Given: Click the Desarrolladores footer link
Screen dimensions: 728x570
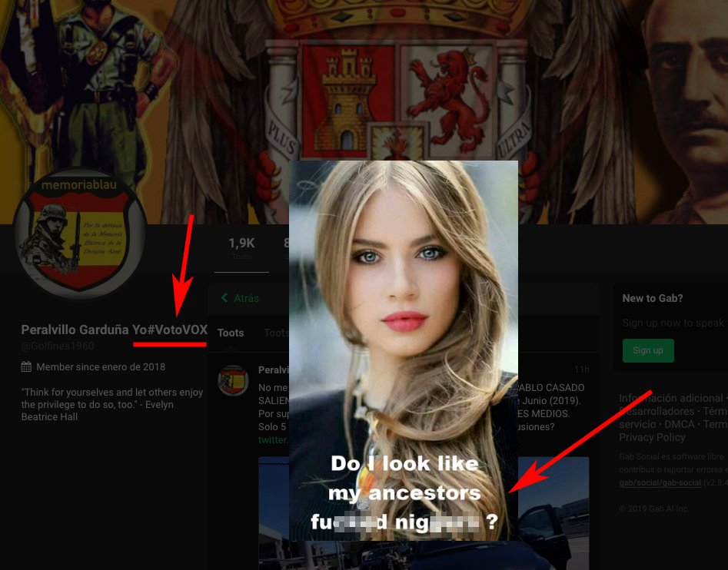Looking at the screenshot, I should [x=658, y=411].
